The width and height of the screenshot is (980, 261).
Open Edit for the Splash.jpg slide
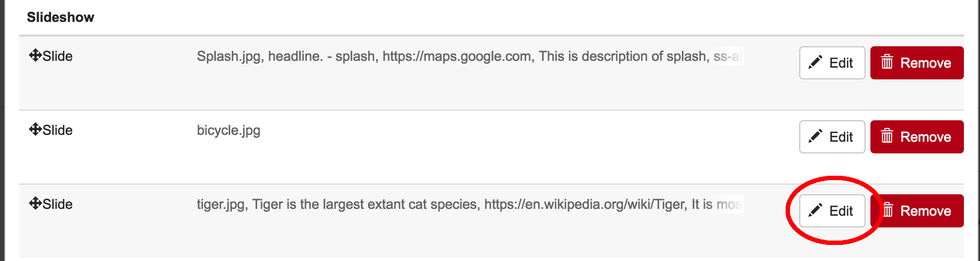coord(832,63)
